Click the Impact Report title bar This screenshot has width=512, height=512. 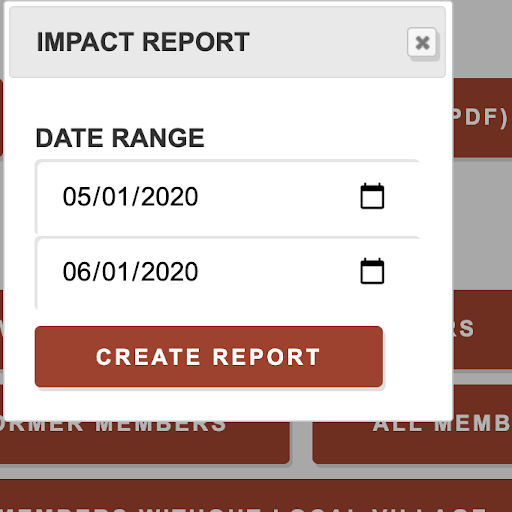click(227, 42)
